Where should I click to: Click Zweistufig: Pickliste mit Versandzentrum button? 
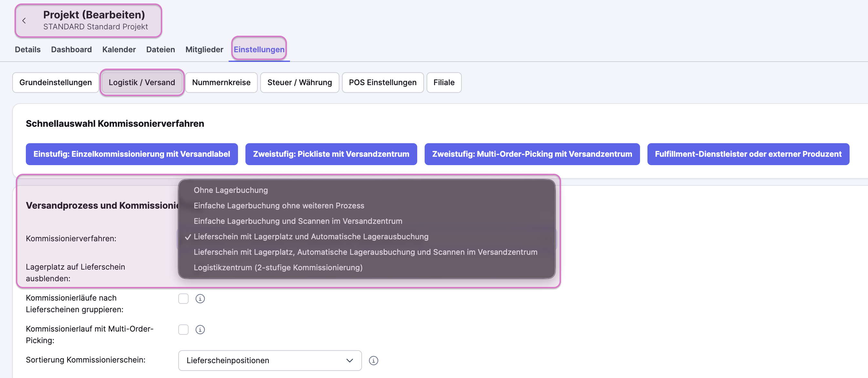coord(331,154)
